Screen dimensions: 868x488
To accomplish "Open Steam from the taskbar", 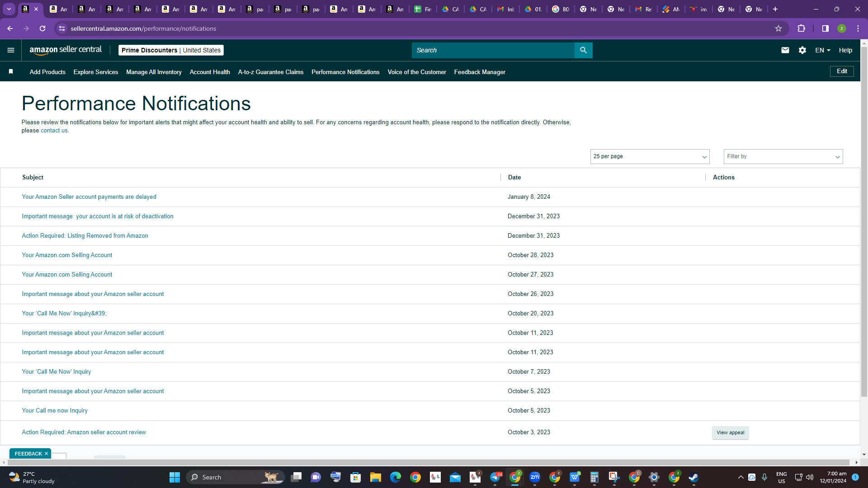I will (x=693, y=477).
